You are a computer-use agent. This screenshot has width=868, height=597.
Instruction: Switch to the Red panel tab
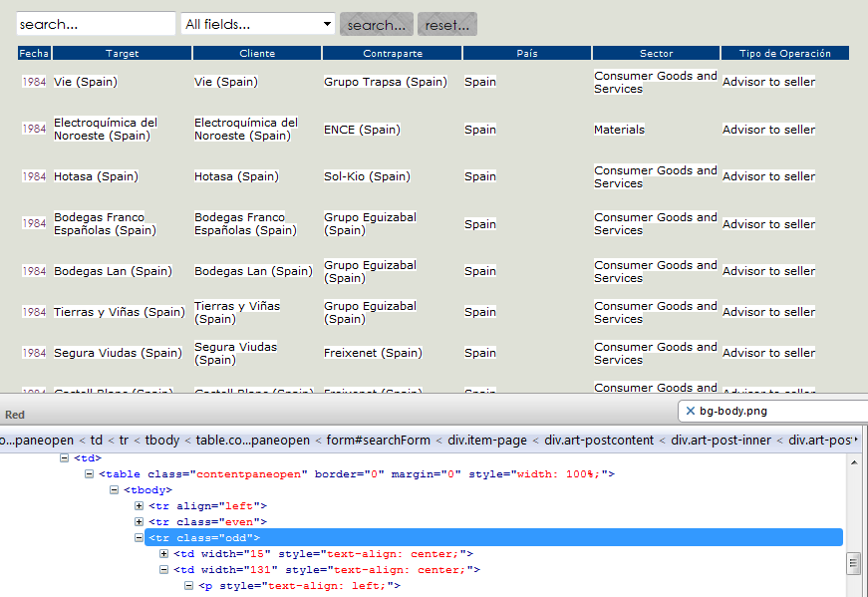[15, 415]
